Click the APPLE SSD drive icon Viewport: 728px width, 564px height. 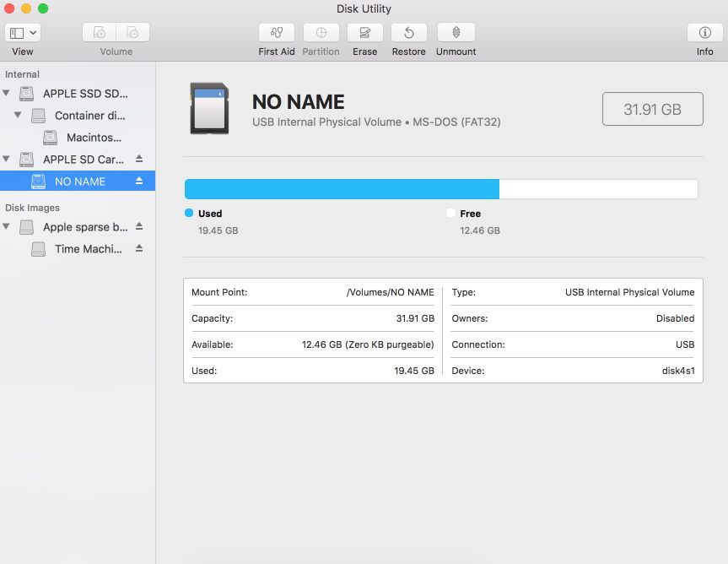[x=26, y=94]
